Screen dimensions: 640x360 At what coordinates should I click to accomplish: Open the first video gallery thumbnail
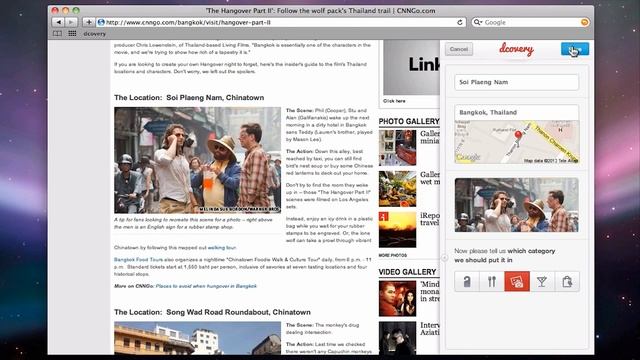click(x=398, y=298)
